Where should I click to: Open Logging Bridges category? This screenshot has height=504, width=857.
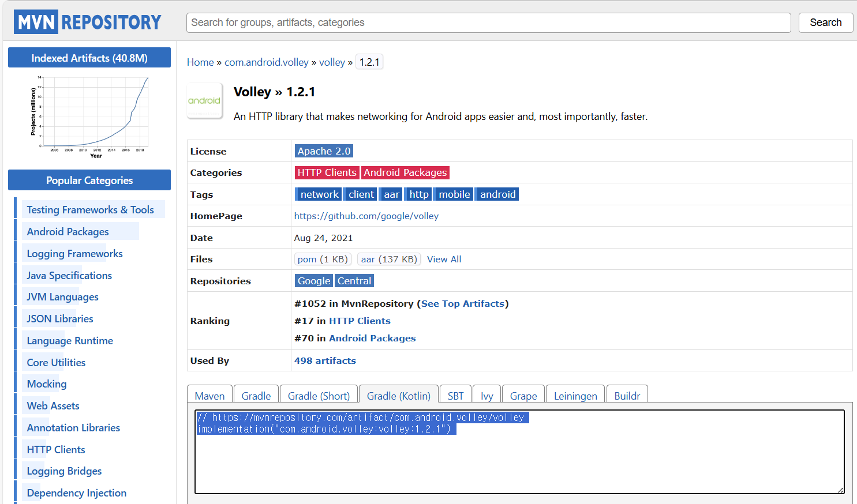coord(64,471)
